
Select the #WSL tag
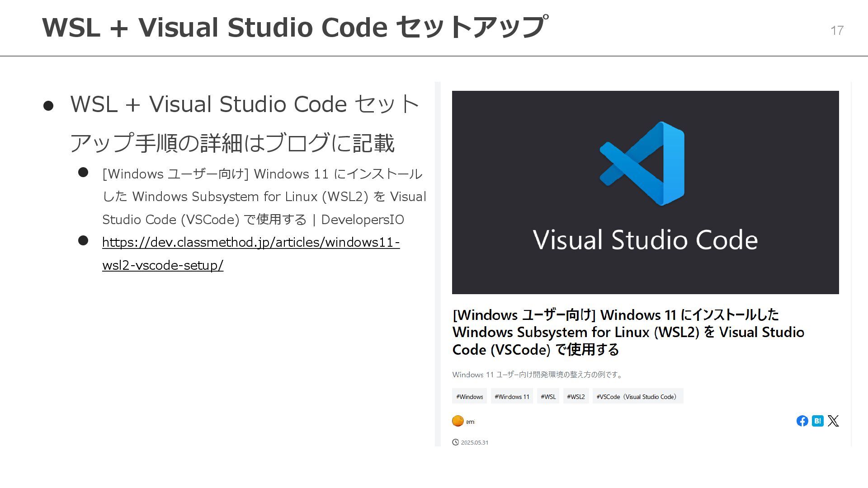click(x=548, y=396)
